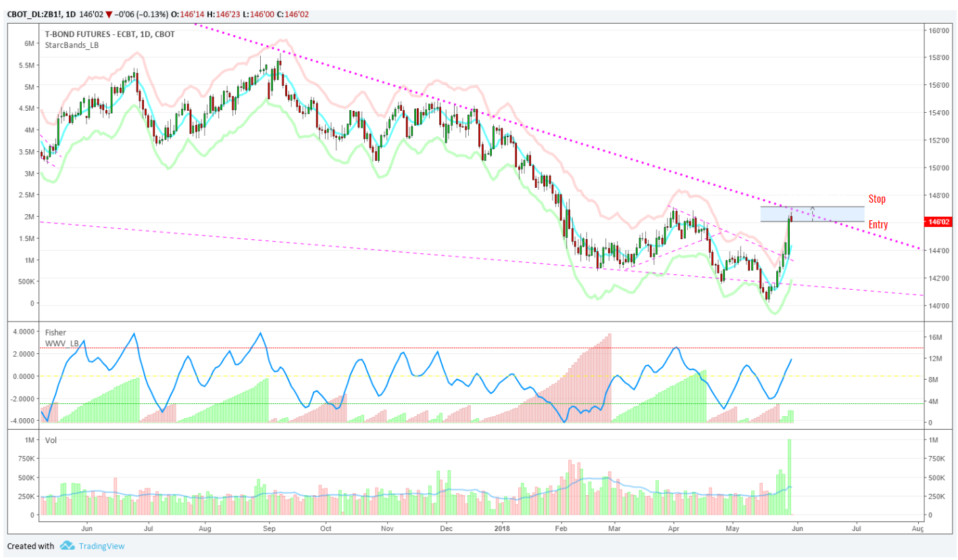Viewport: 958px width, 560px height.
Task: Click the tallest green bar in the Vol pane
Action: (788, 477)
